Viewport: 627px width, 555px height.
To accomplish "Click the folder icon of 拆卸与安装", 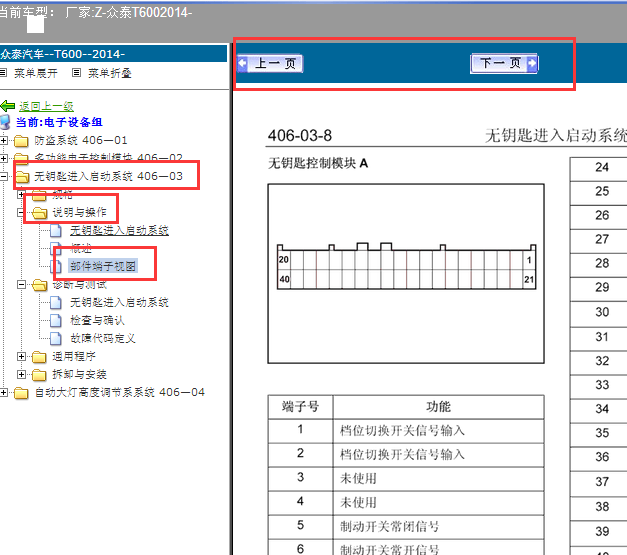I will point(39,375).
